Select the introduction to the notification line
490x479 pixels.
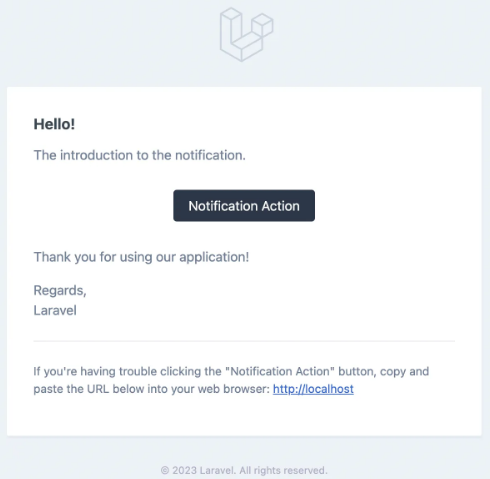point(140,155)
